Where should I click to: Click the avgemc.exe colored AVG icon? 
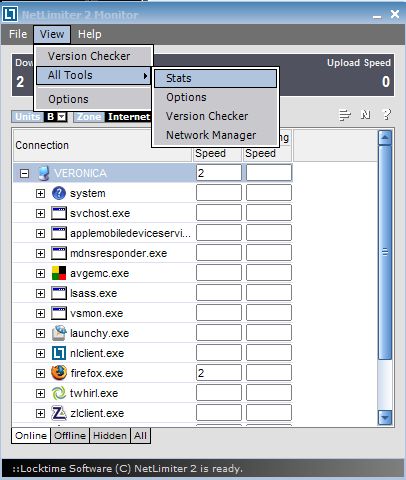click(x=59, y=273)
